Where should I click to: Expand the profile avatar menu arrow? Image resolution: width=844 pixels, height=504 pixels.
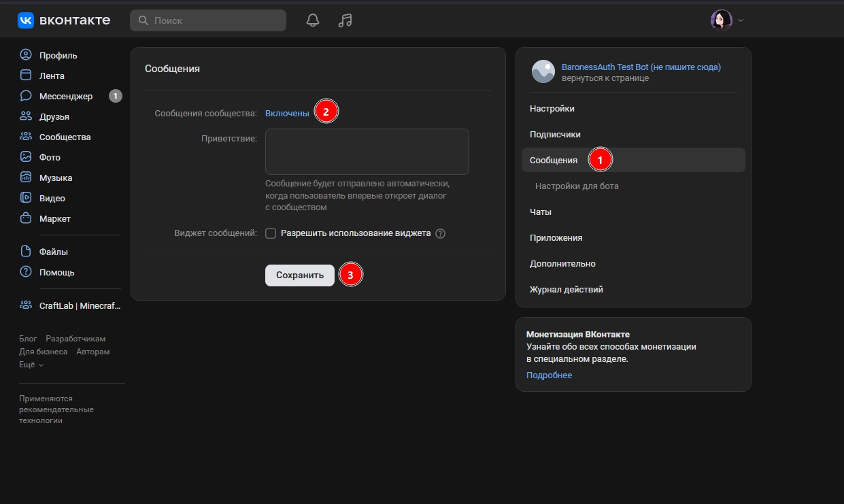pyautogui.click(x=741, y=20)
